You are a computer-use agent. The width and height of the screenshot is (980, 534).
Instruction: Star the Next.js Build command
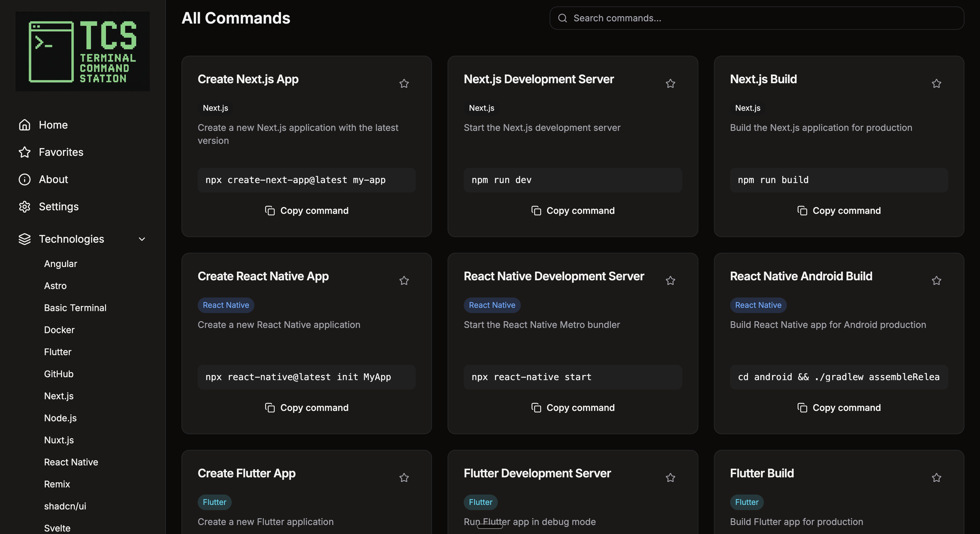point(936,84)
